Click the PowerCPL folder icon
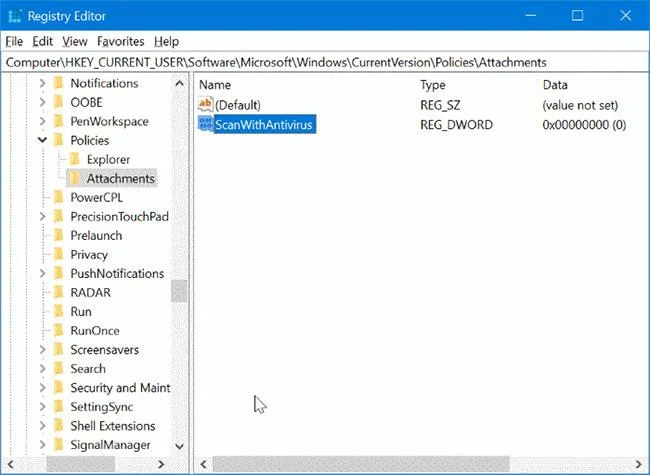This screenshot has height=475, width=650. 59,197
